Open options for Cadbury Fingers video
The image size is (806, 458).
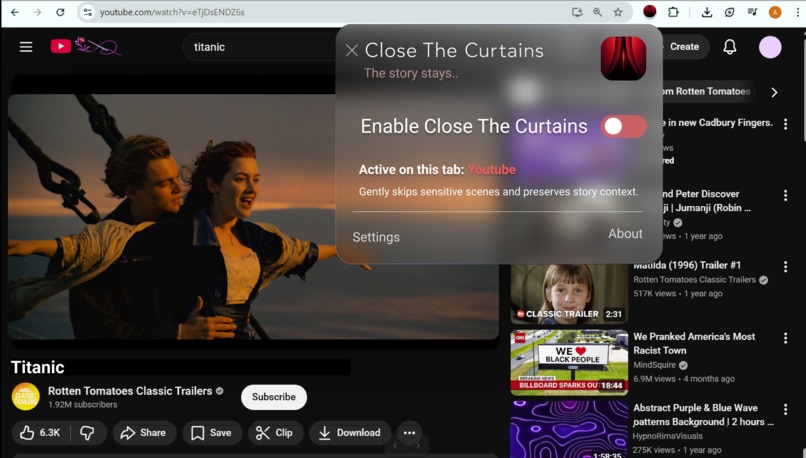click(x=785, y=124)
